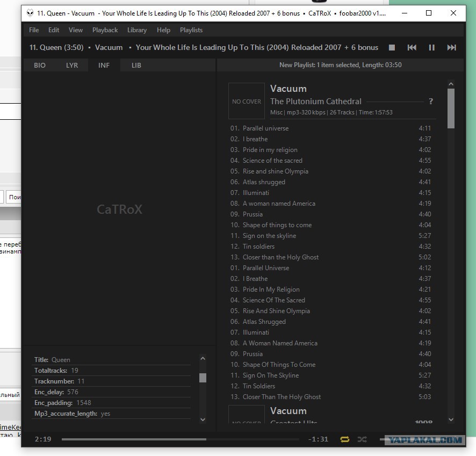Open the Help menu

pos(163,30)
